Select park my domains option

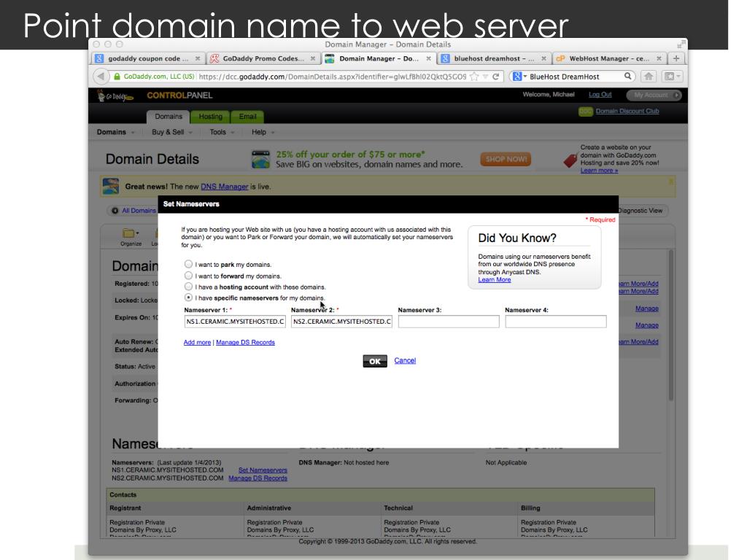(189, 264)
